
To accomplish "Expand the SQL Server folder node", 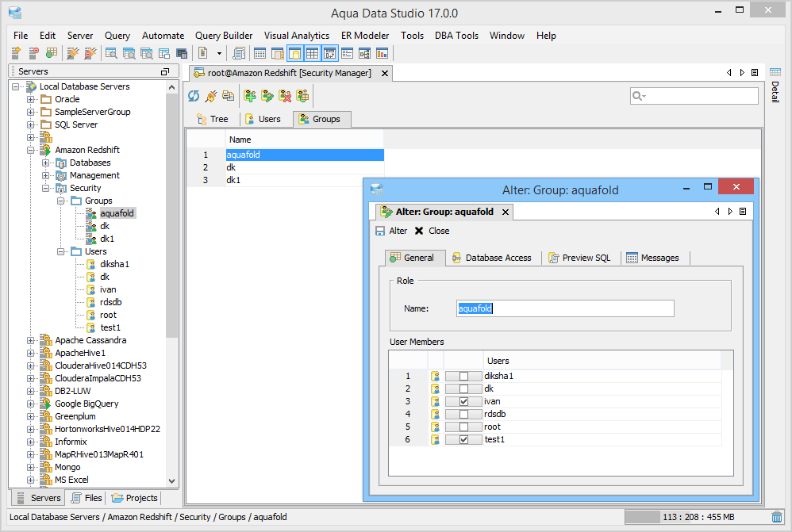I will click(x=31, y=124).
